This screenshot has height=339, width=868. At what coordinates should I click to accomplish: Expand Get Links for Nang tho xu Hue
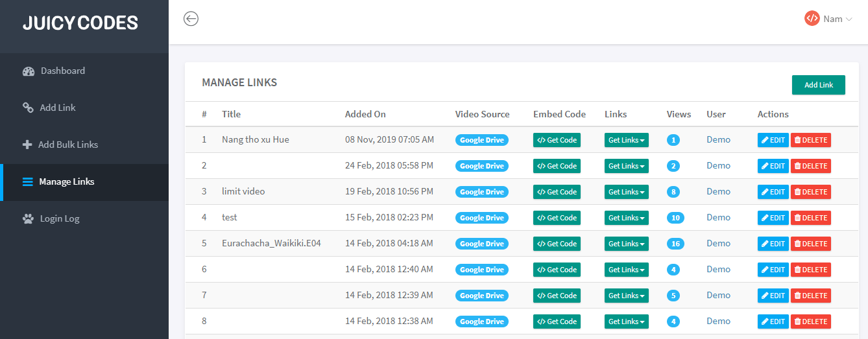[x=627, y=140]
